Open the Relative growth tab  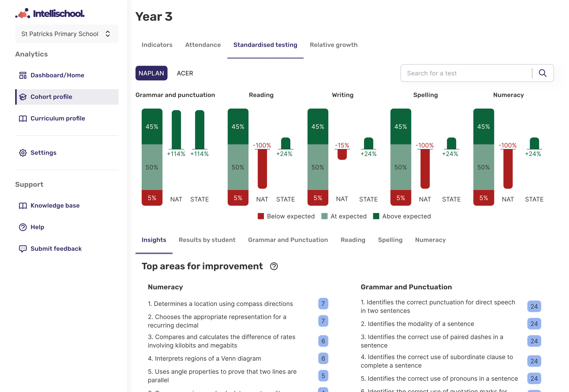(334, 45)
